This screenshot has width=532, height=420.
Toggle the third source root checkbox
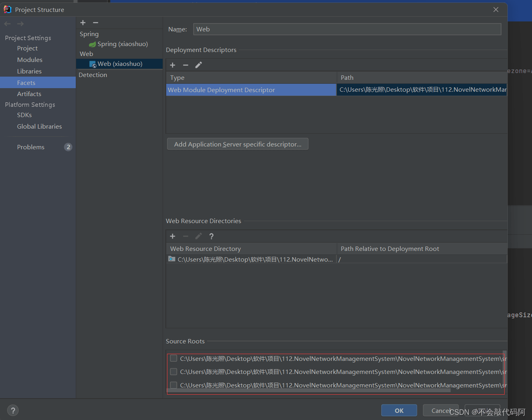(x=173, y=385)
